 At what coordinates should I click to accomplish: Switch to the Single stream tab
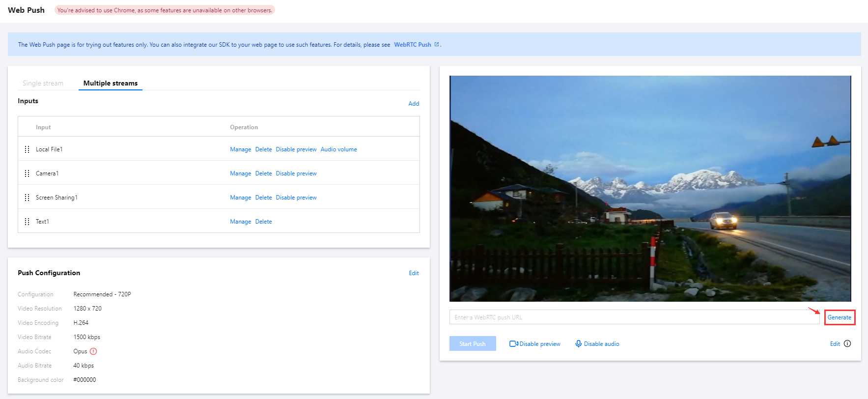point(43,83)
